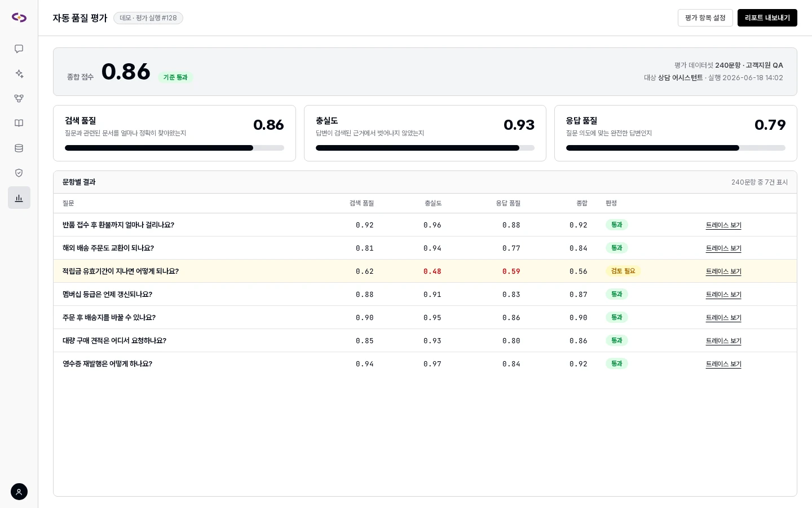Click the purple app logo icon
The image size is (812, 508).
[x=19, y=17]
